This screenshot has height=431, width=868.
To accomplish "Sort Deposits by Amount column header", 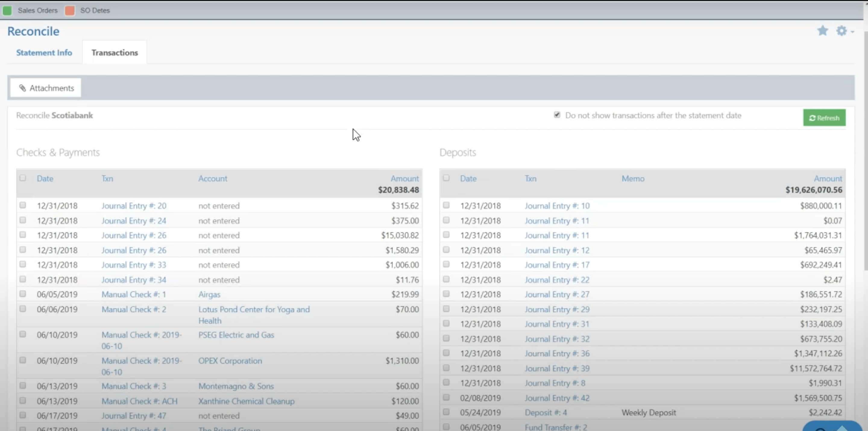I will 828,179.
